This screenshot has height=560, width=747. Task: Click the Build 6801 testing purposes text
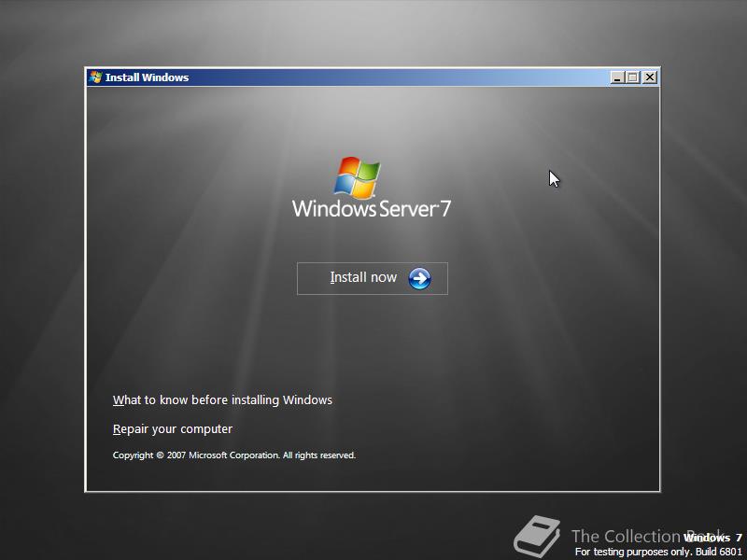point(658,552)
